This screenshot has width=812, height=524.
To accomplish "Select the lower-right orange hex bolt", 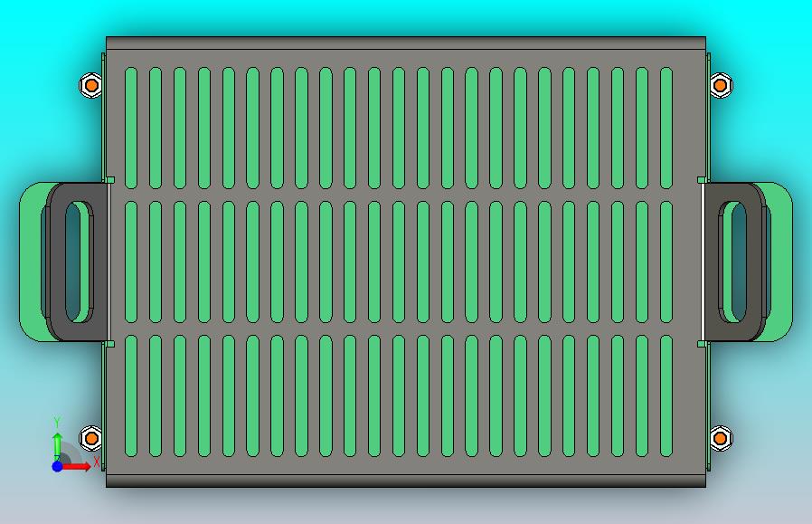I will coord(721,439).
